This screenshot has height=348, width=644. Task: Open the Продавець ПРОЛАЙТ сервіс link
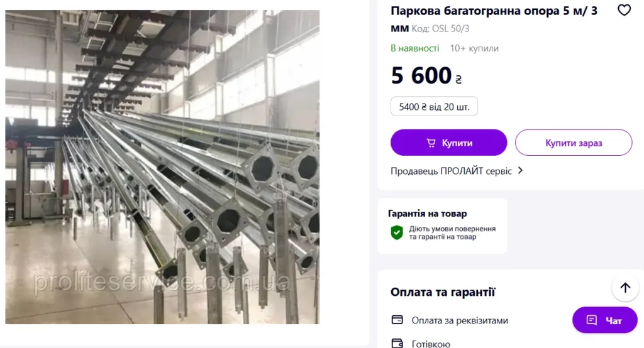click(x=451, y=171)
